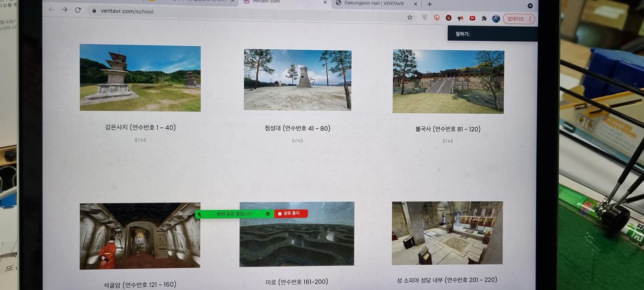Viewport: 644px width, 290px height.
Task: Open a new tab with the plus button
Action: click(429, 4)
